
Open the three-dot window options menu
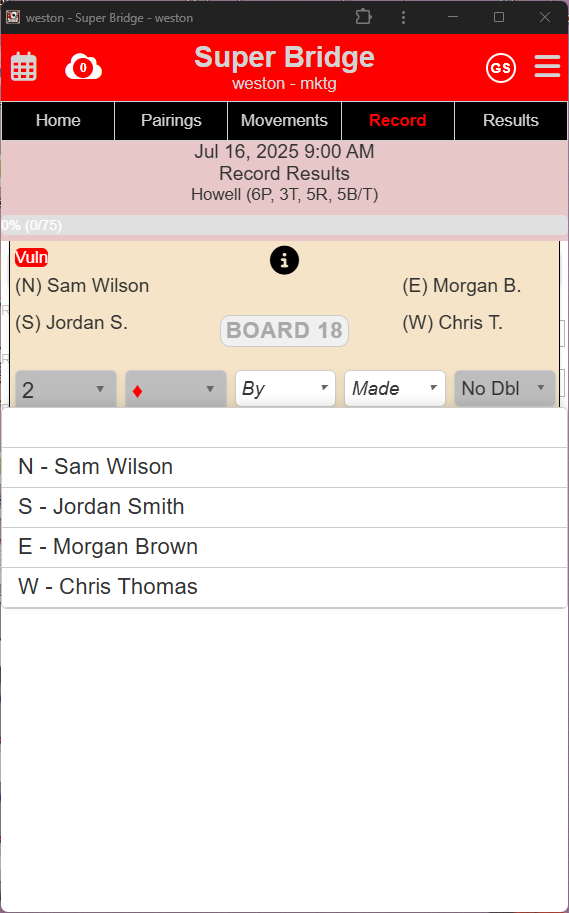[403, 17]
